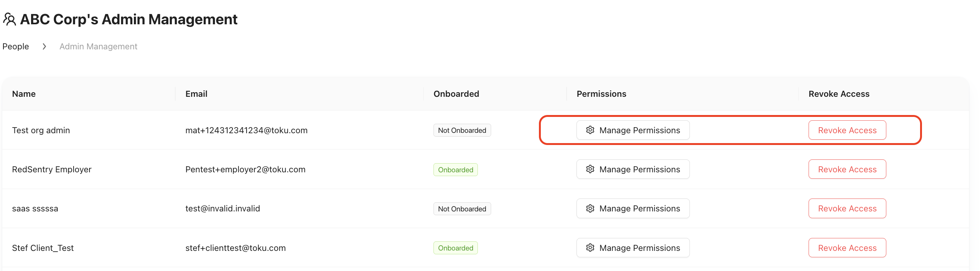
Task: Open Manage Permissions for saas sssssa
Action: pos(633,208)
